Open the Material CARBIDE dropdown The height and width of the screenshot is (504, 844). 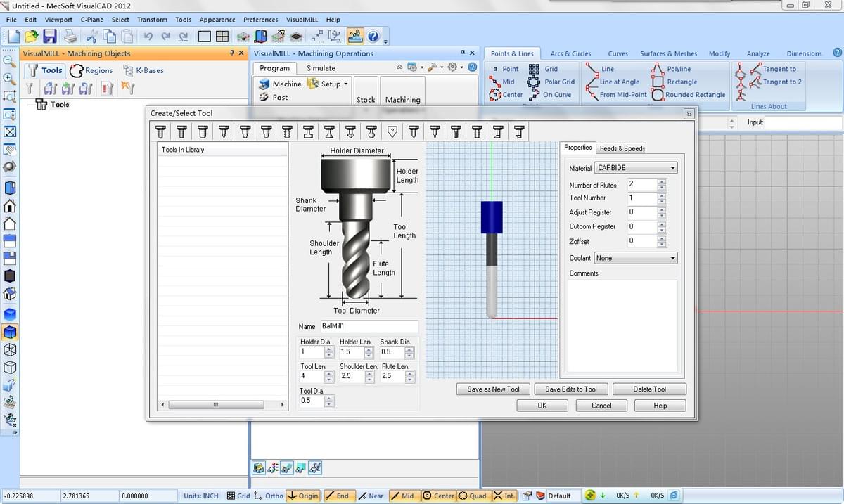pyautogui.click(x=636, y=168)
